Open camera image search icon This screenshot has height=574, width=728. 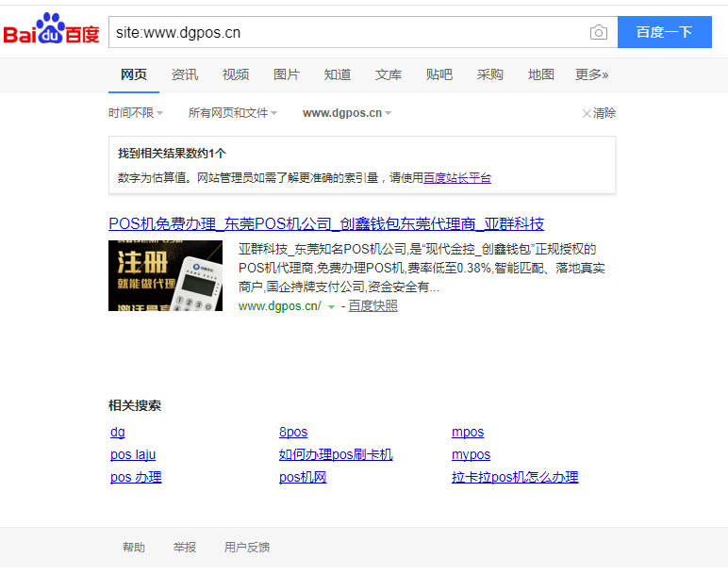click(599, 32)
